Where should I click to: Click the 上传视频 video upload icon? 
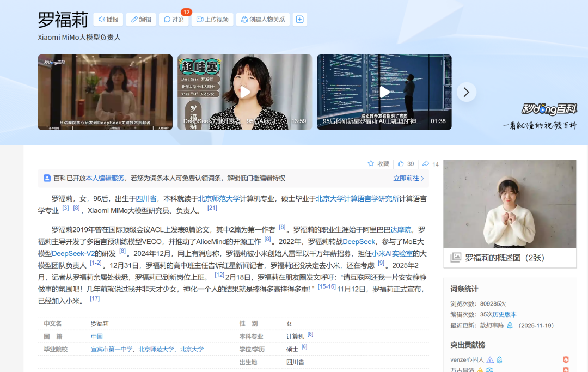(200, 19)
